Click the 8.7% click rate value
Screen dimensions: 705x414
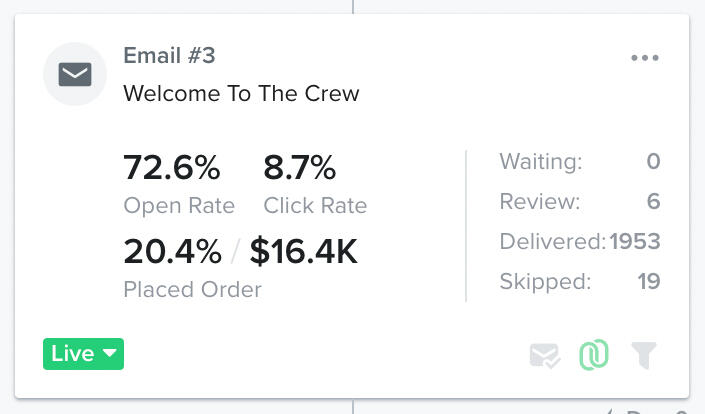299,167
